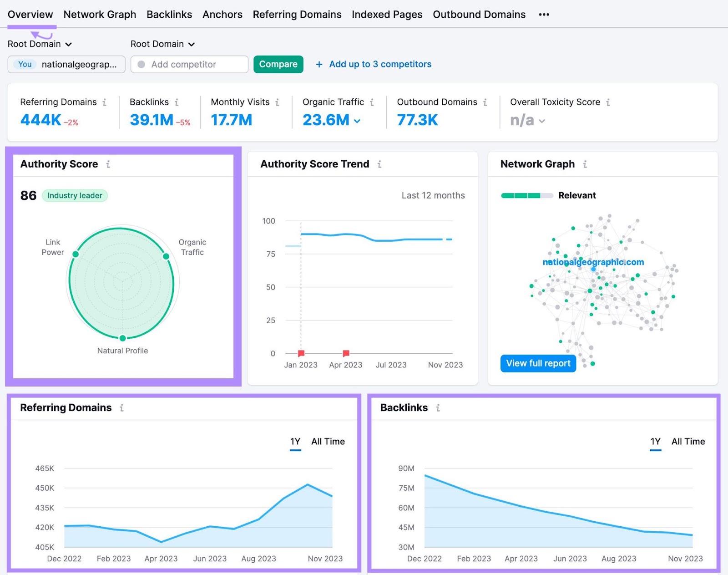
Task: Click the nationalgeographic domain input field
Action: click(x=66, y=64)
